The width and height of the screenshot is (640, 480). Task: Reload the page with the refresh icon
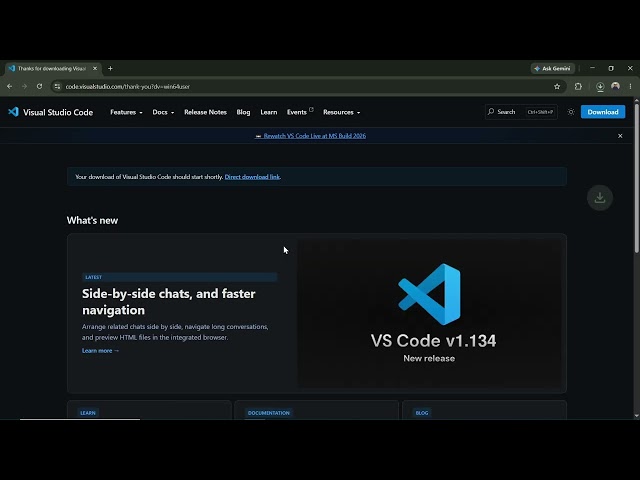click(39, 87)
